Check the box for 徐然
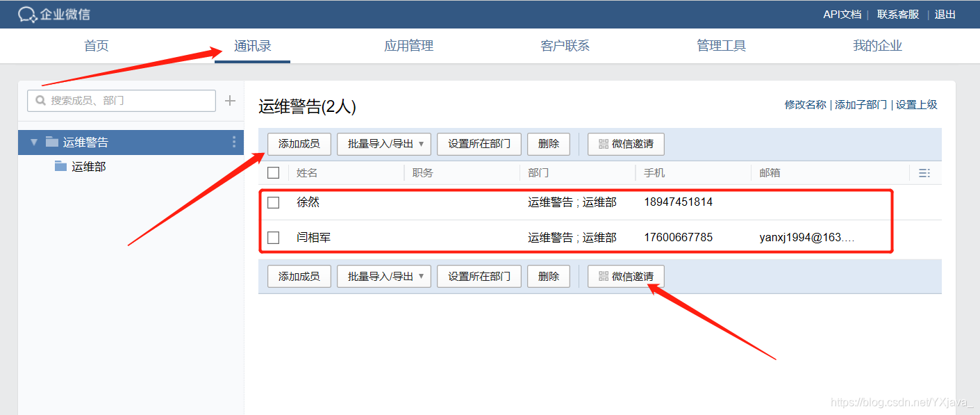 coord(274,202)
